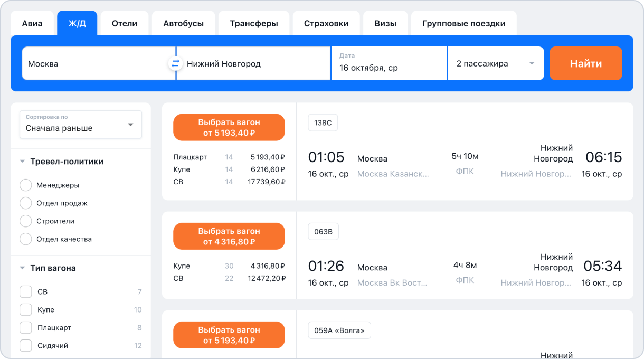Tick the "Купе" wagon type checkbox
Image resolution: width=644 pixels, height=359 pixels.
(26, 310)
